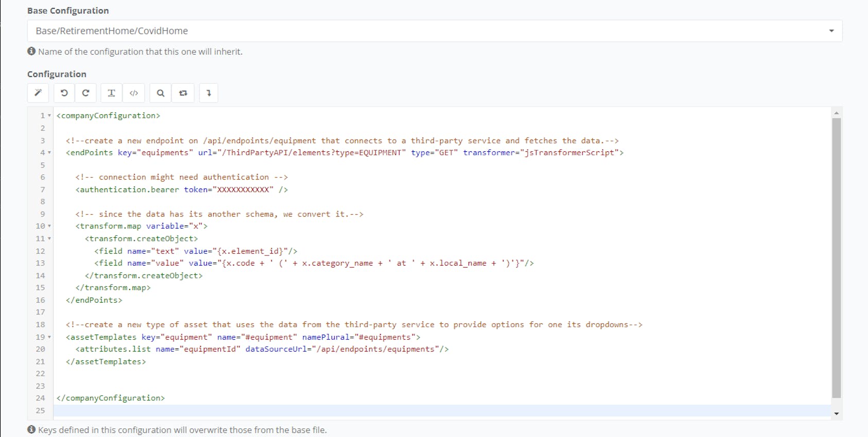Click the Base Configuration label
This screenshot has width=868, height=437.
point(68,11)
